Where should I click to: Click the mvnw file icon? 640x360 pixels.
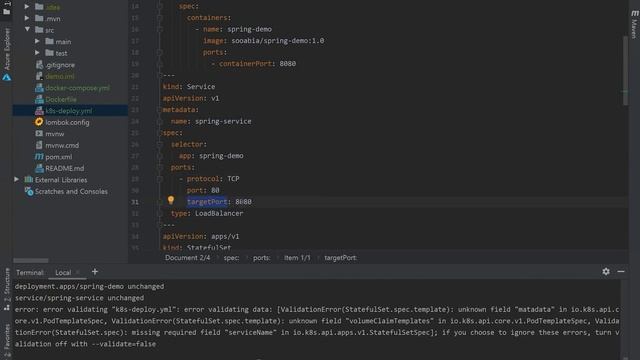[x=39, y=133]
